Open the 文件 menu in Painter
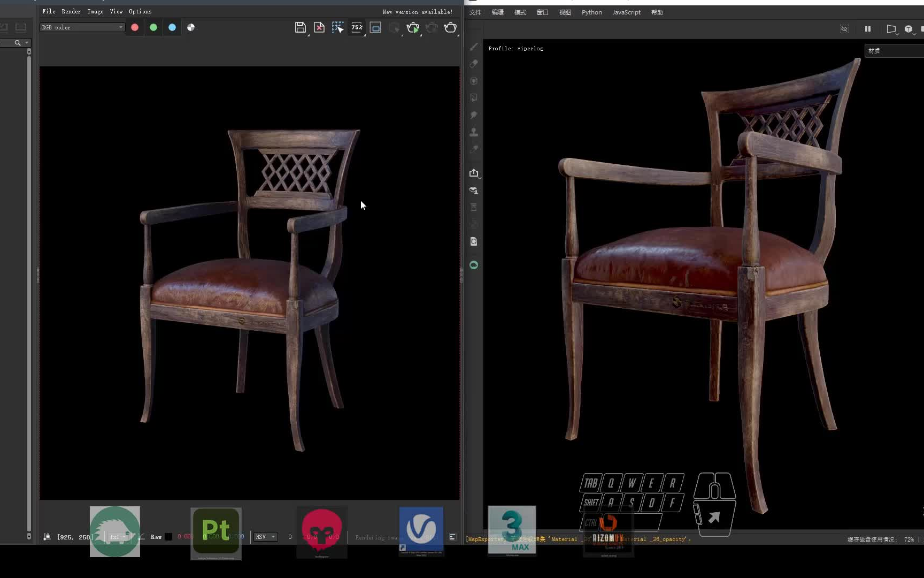This screenshot has width=924, height=578. click(x=475, y=12)
